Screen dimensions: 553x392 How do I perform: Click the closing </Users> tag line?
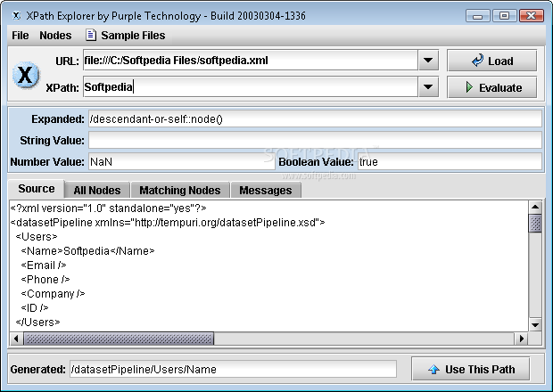37,323
